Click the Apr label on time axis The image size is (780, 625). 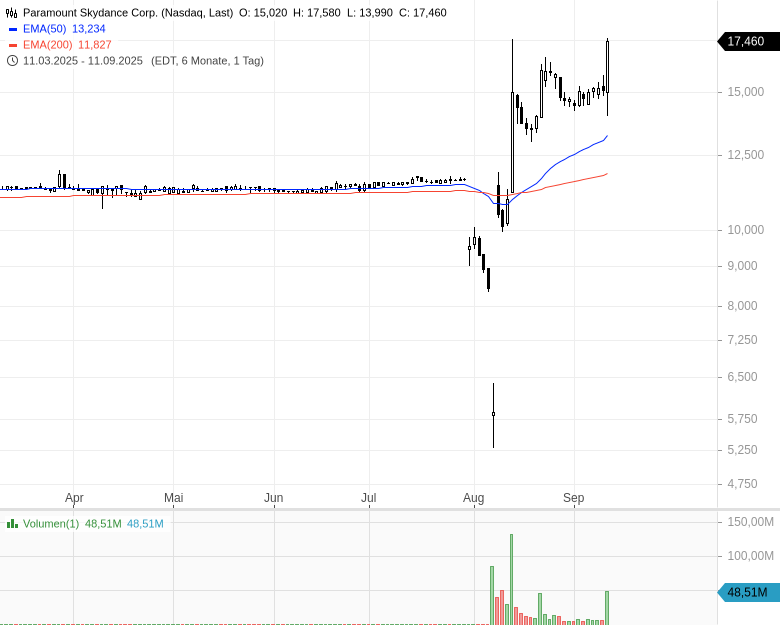click(74, 498)
